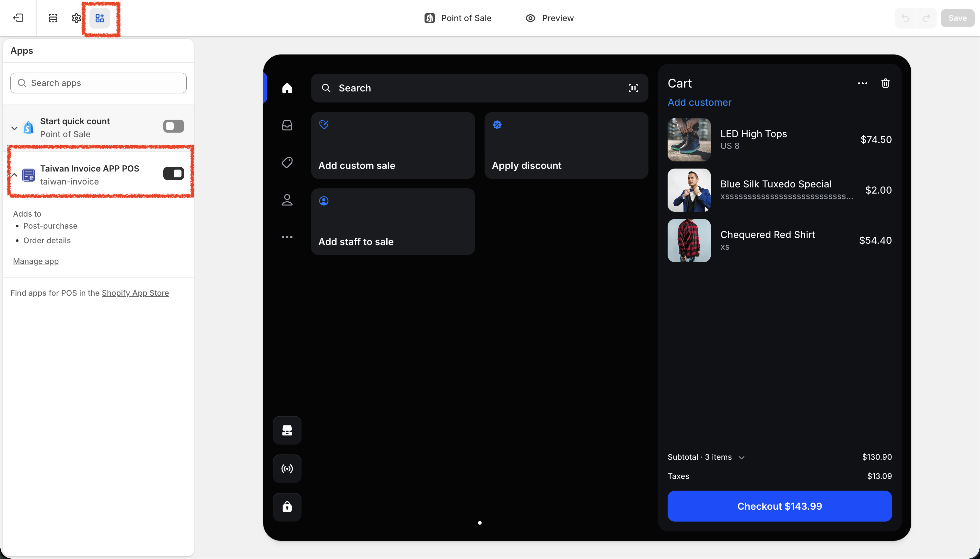Click the Apply discount tile icon
This screenshot has width=980, height=559.
(x=497, y=125)
